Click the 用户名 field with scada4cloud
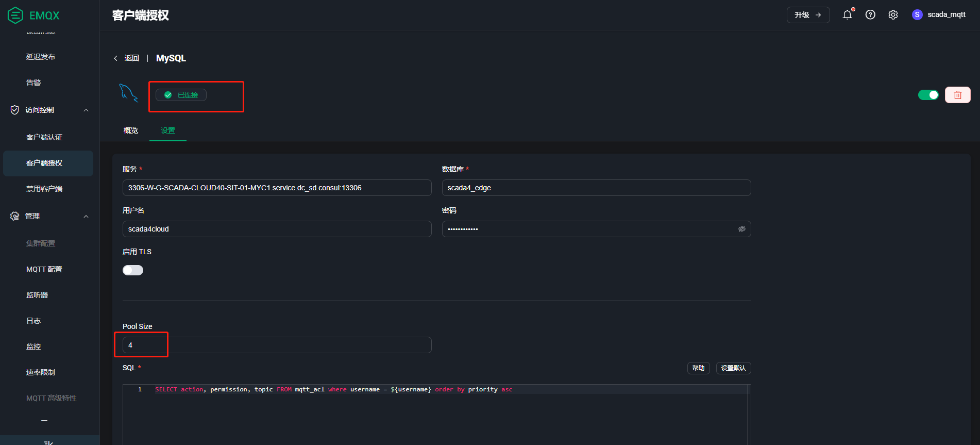 [x=277, y=229]
